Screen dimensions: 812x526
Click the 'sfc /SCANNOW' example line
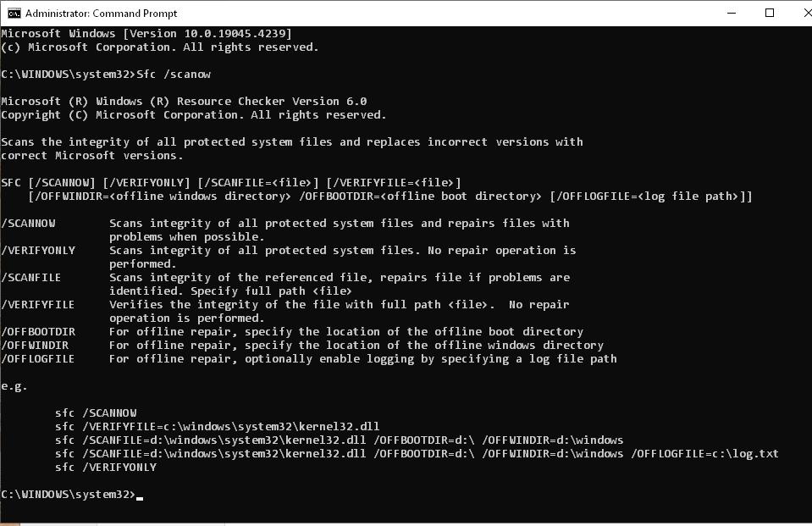96,413
